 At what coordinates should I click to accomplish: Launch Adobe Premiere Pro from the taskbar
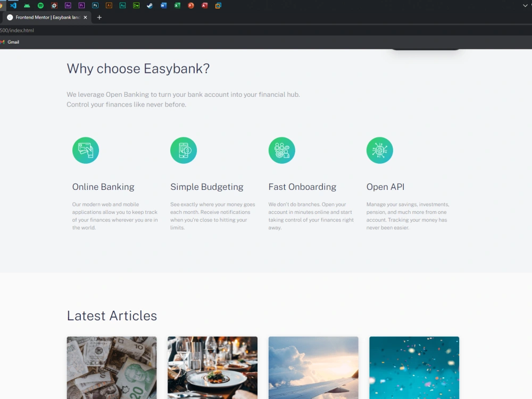[x=81, y=5]
